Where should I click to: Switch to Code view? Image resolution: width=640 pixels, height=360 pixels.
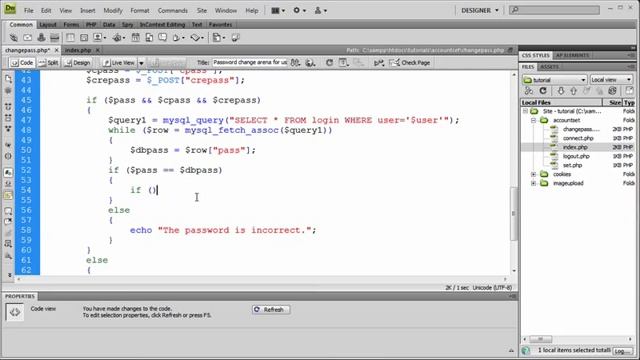click(22, 63)
